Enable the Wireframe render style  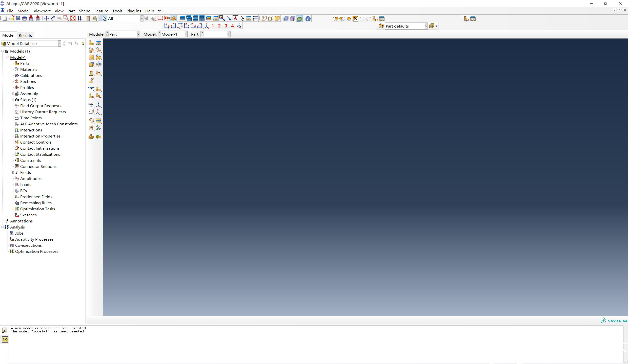point(264,18)
